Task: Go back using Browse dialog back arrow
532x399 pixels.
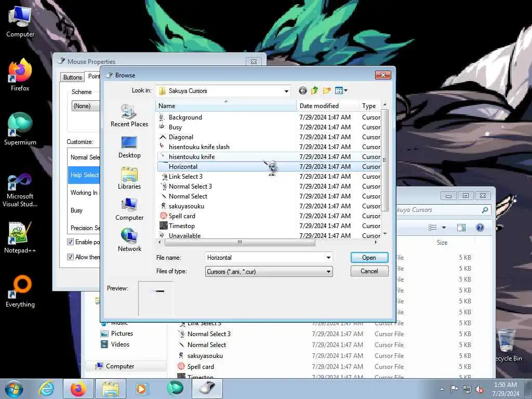Action: [303, 90]
